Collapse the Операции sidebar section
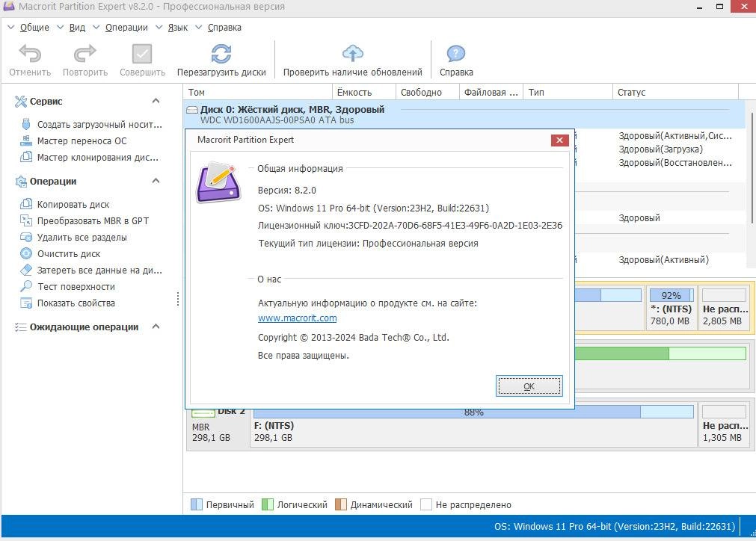 (x=156, y=181)
